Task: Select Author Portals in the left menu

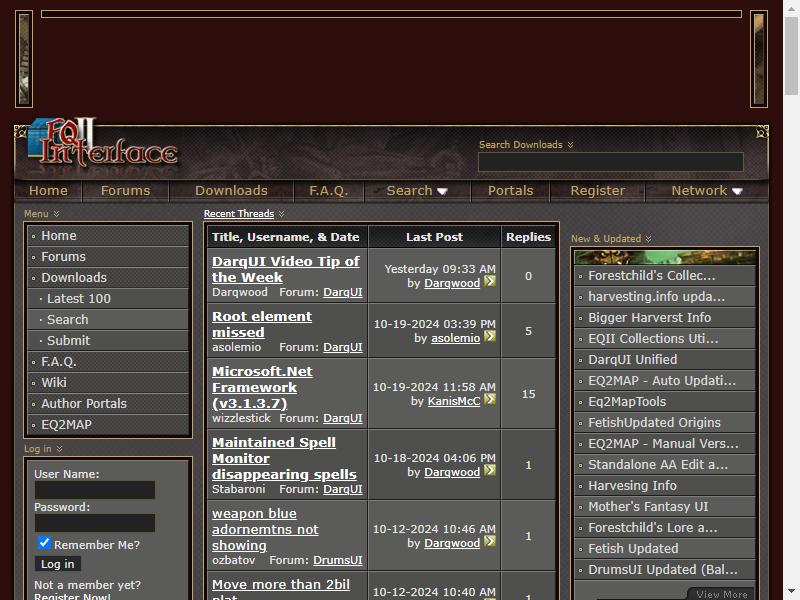Action: (108, 404)
